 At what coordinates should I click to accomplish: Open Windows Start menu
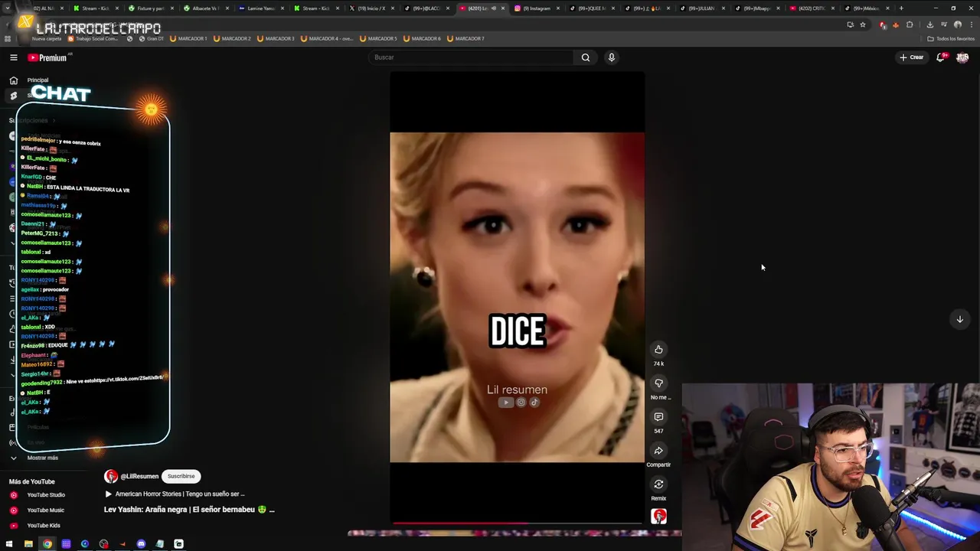coord(9,544)
